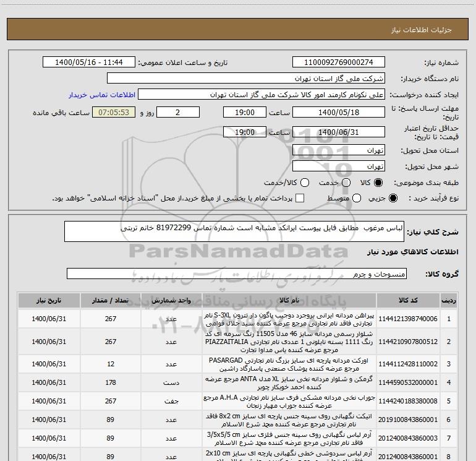Click the A.H.A جوراب نخی item name
The width and height of the screenshot is (476, 461).
point(289,401)
